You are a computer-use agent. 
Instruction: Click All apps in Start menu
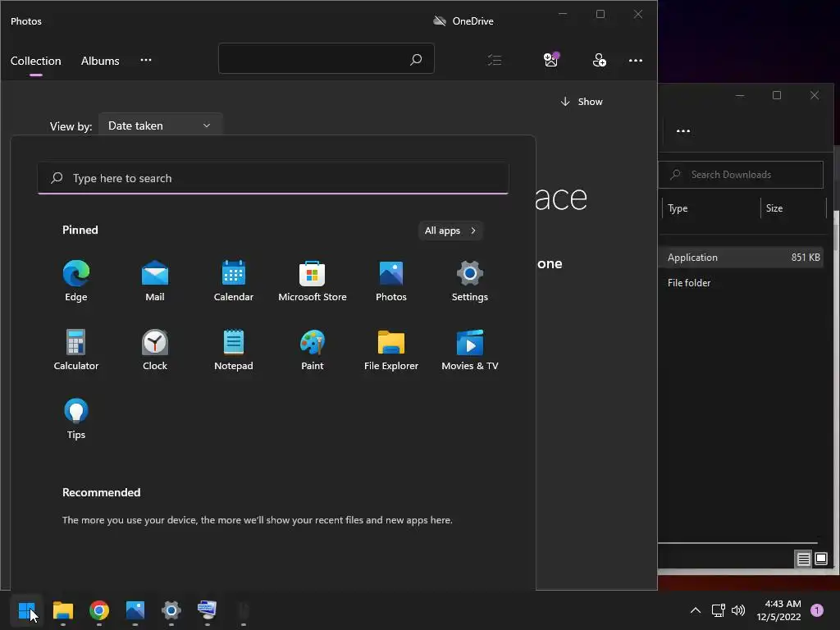(x=450, y=231)
